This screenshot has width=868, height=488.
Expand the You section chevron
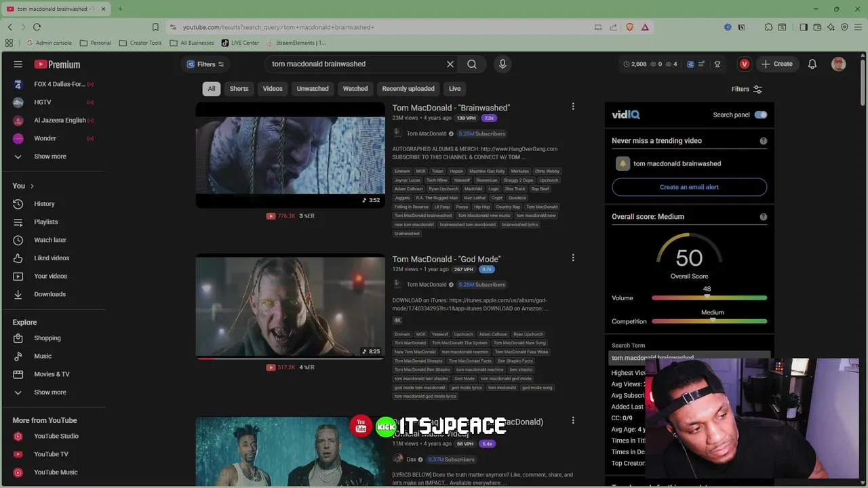[31, 186]
